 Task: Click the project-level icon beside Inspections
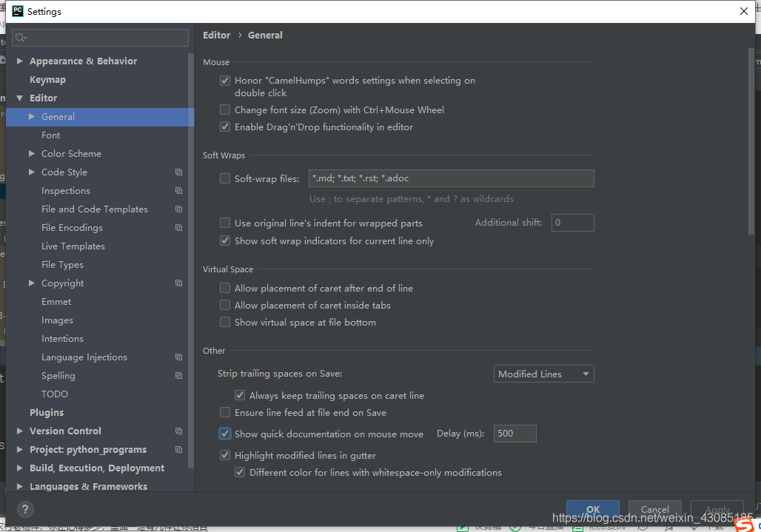178,191
